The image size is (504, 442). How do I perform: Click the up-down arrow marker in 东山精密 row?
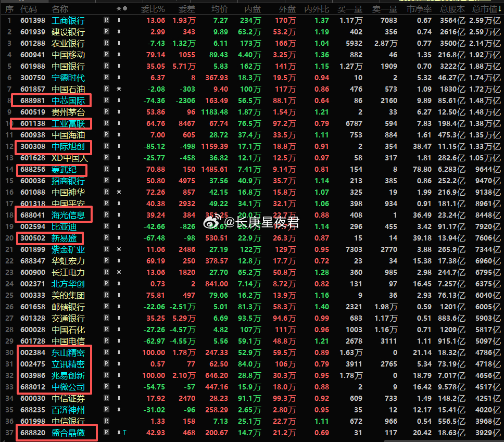(x=119, y=352)
